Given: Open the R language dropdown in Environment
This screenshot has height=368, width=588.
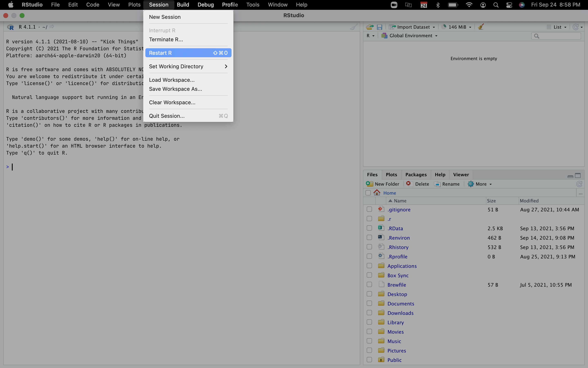Looking at the screenshot, I should coord(370,36).
